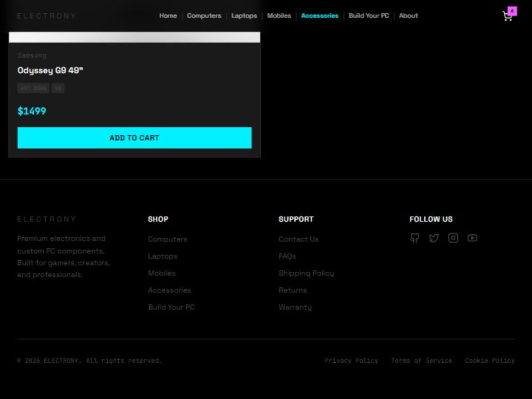
Task: Open footer Accessories link
Action: [169, 290]
